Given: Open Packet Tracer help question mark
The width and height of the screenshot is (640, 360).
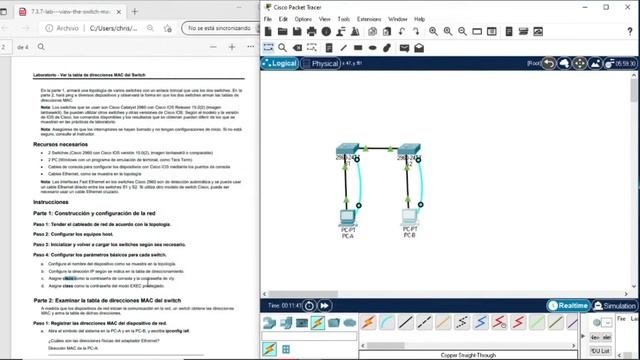Looking at the screenshot, I should click(630, 32).
